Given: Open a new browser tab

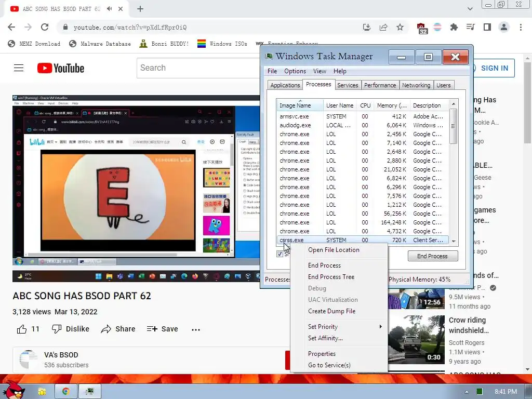Looking at the screenshot, I should click(x=140, y=9).
